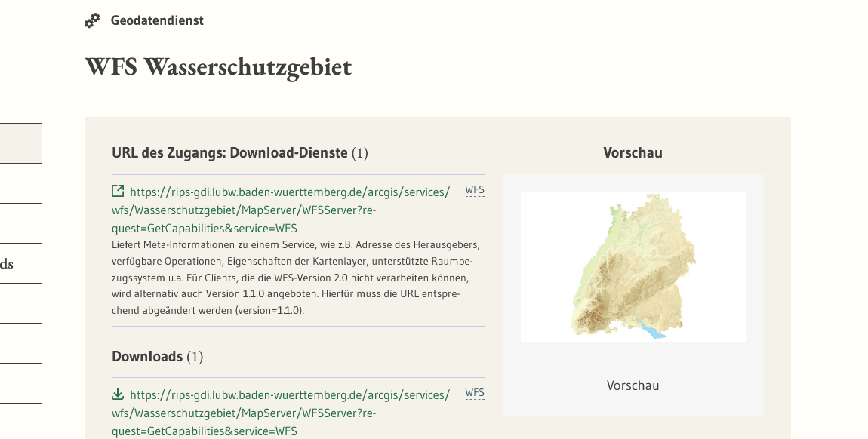Click the Vorschau heading above the preview panel
Viewport: 868px width, 439px height.
point(633,152)
